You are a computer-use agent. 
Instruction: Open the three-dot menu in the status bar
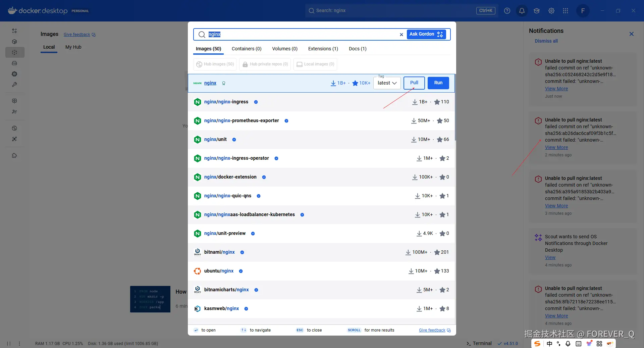19,344
